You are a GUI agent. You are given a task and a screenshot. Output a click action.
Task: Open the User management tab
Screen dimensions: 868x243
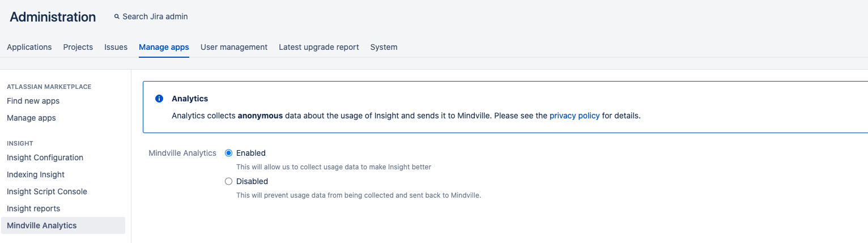click(234, 47)
